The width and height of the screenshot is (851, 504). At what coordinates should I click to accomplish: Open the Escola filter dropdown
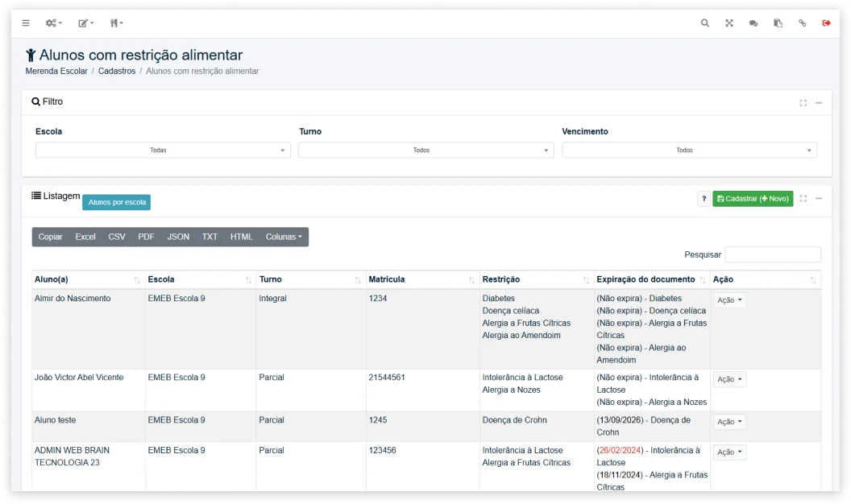coord(163,150)
